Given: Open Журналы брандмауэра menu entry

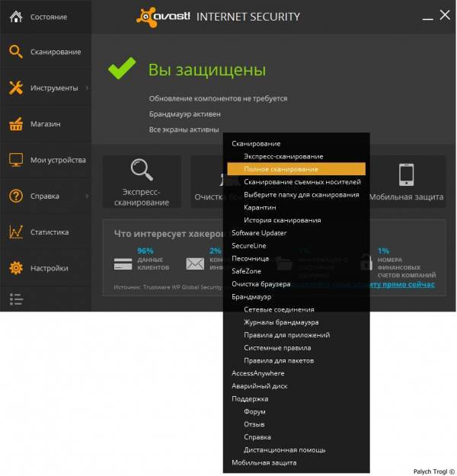Looking at the screenshot, I should point(281,322).
